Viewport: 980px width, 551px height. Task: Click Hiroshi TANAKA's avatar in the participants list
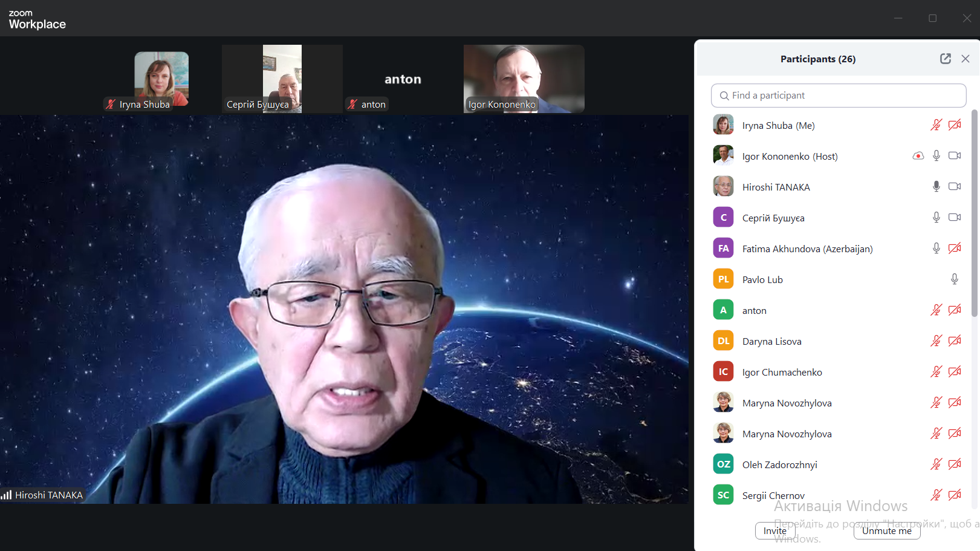(723, 186)
